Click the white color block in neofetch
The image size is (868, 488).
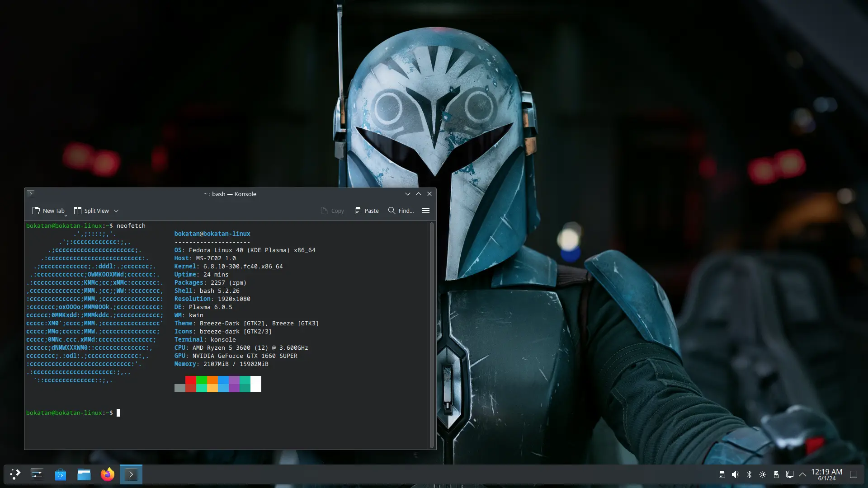256,384
